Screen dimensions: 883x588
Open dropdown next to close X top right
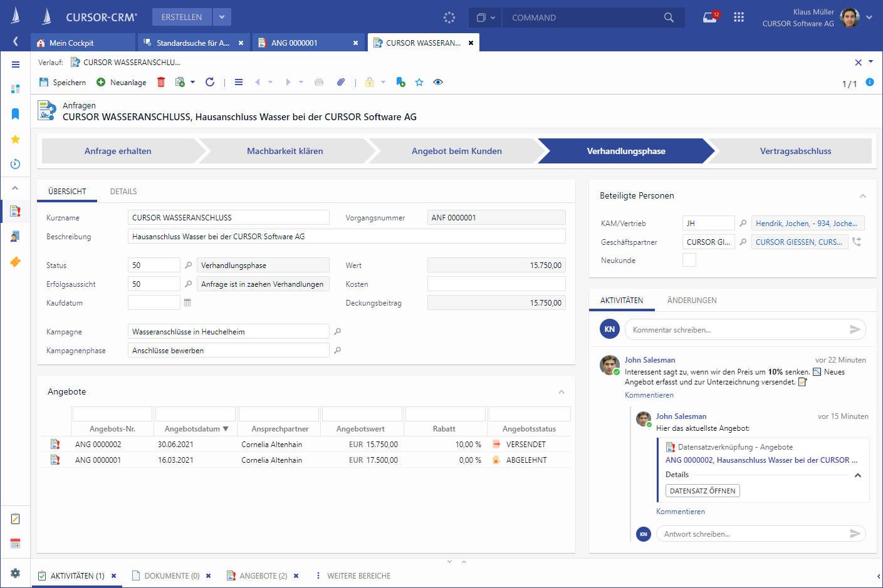[x=870, y=61]
